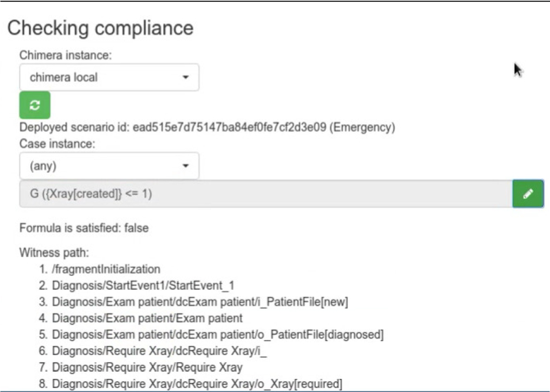
Task: Click the 'Case instance:' label
Action: tap(56, 144)
